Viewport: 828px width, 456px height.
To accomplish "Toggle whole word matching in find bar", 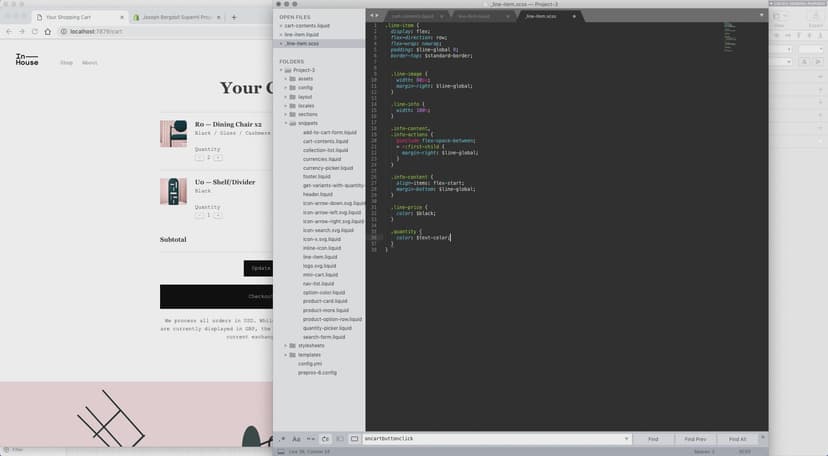I will pos(311,439).
